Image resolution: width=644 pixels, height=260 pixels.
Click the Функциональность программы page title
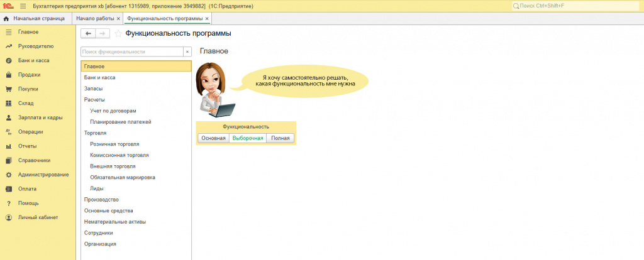[178, 34]
